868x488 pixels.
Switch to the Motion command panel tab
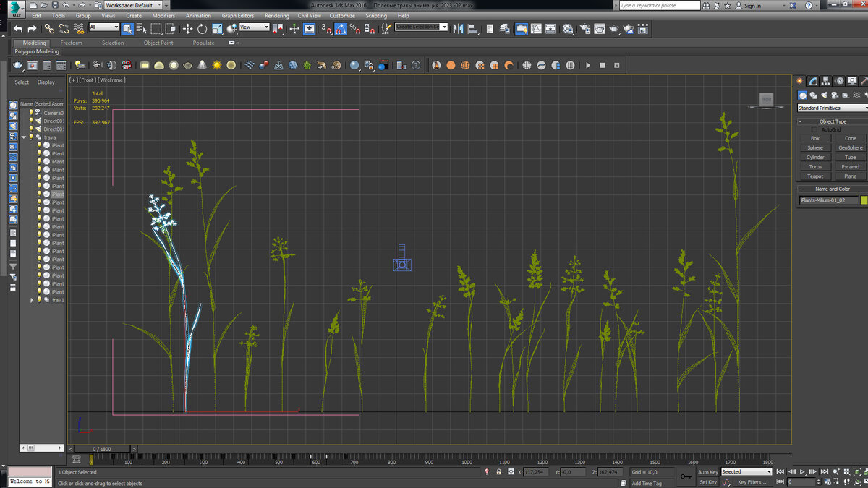[839, 81]
